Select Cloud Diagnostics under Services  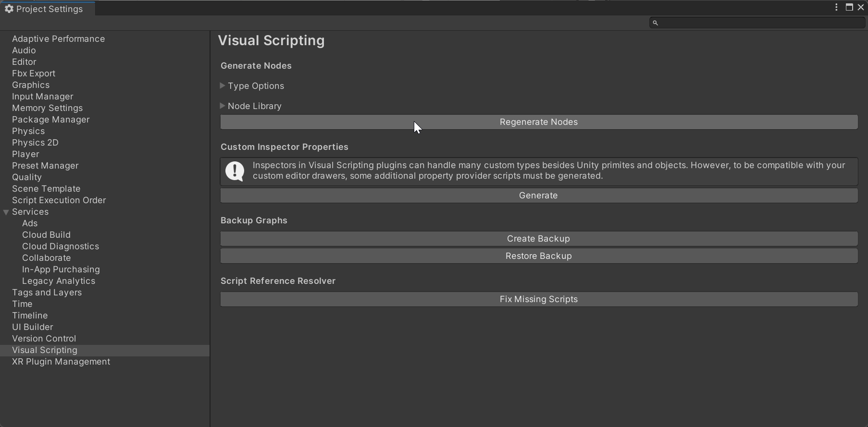pos(61,246)
